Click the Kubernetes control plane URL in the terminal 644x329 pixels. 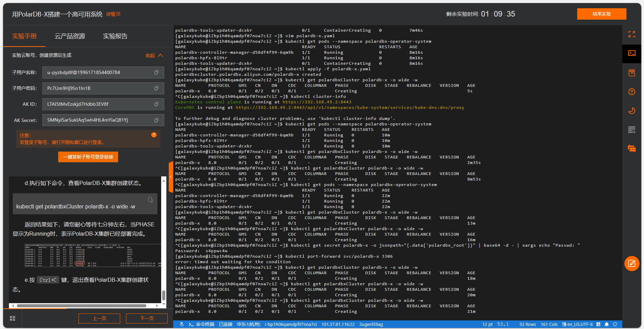click(x=317, y=102)
